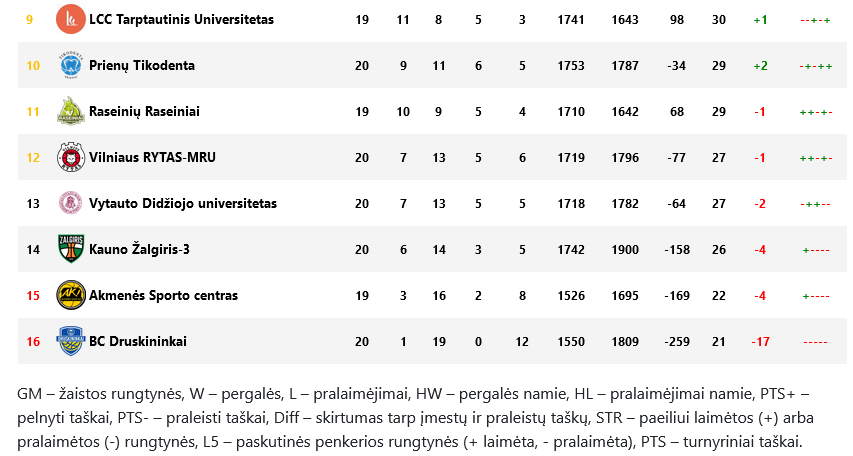Open the Raseinių Raseiniai team link

click(x=144, y=111)
